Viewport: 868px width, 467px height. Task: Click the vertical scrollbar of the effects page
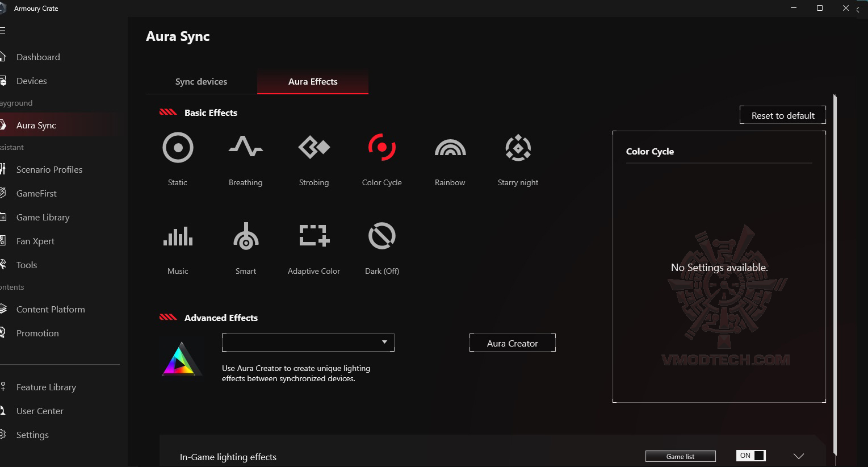(x=835, y=275)
